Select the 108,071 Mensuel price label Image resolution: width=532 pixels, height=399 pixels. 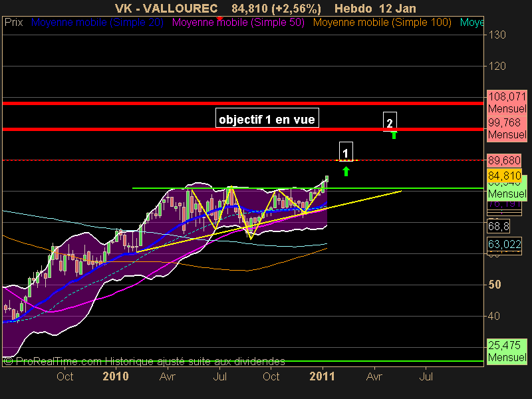pos(507,102)
